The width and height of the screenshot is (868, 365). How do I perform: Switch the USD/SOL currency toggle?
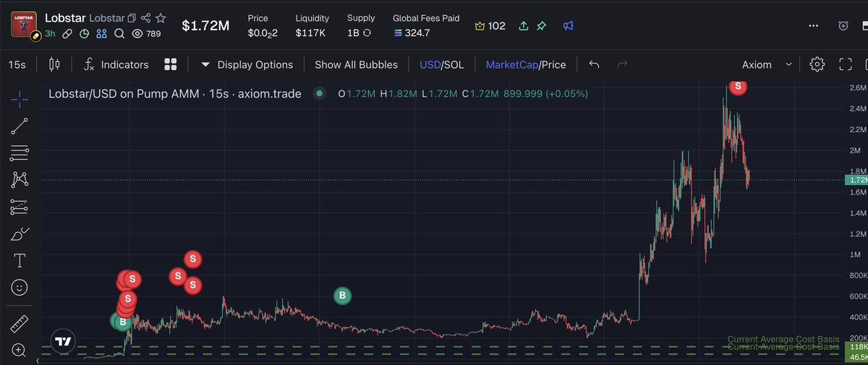click(442, 64)
